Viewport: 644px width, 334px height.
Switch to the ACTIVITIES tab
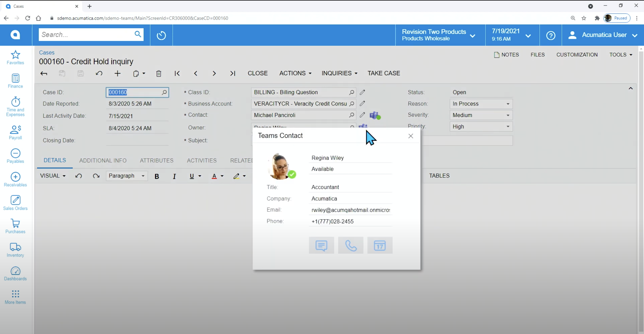click(202, 160)
